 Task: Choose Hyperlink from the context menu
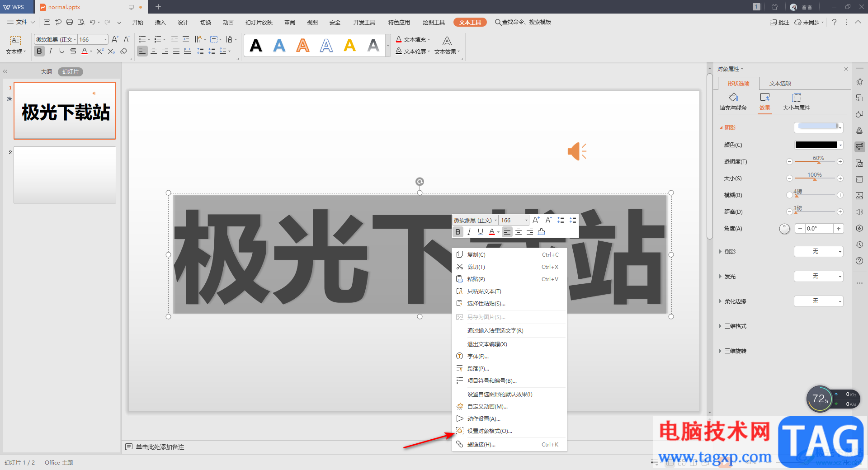click(509, 445)
